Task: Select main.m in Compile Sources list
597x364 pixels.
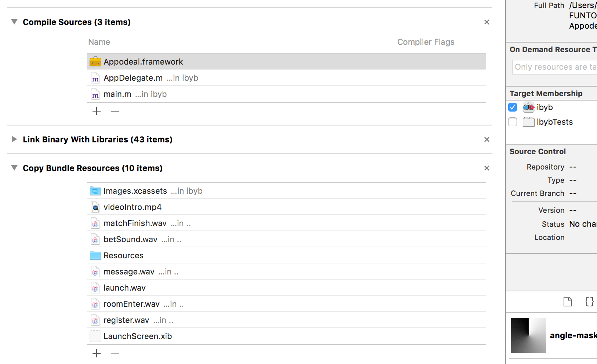Action: tap(117, 94)
